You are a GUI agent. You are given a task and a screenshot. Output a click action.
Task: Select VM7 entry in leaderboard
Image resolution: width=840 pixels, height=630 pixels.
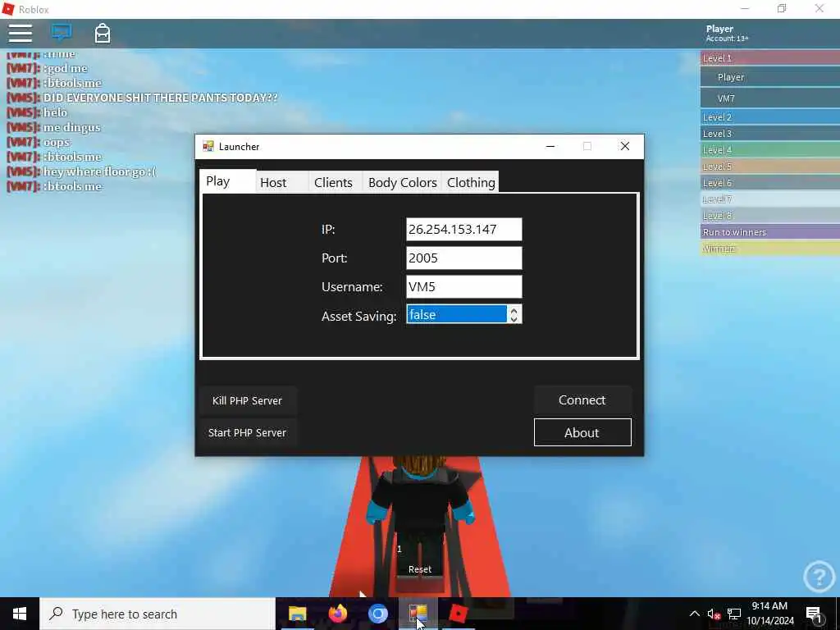[769, 98]
